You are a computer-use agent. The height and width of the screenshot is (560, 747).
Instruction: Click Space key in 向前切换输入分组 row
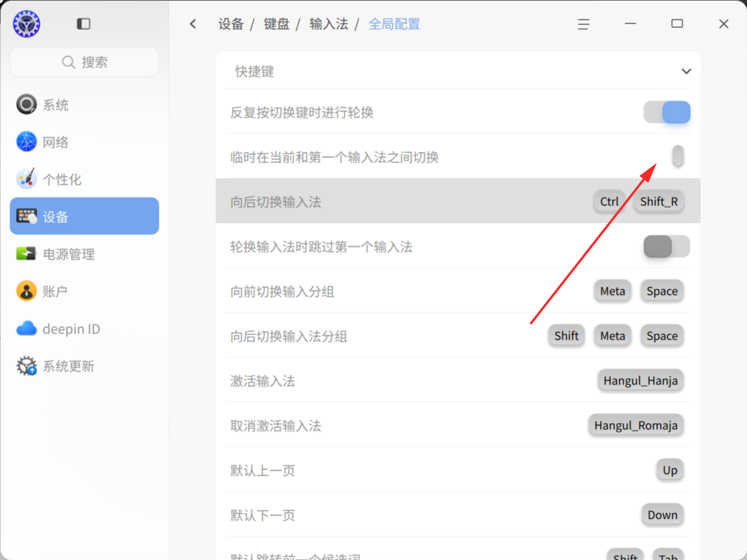[x=662, y=291]
